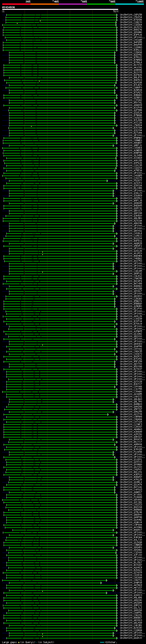Open hit UniRef100_C5KMX4
Image resolution: width=146 pixels, height=644 pixels.
pos(131,125)
